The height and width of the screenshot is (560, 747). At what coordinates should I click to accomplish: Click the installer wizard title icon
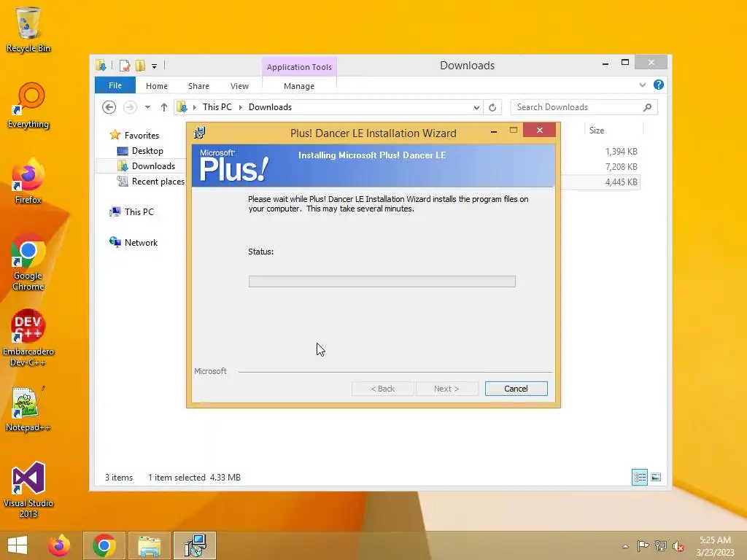pos(200,133)
